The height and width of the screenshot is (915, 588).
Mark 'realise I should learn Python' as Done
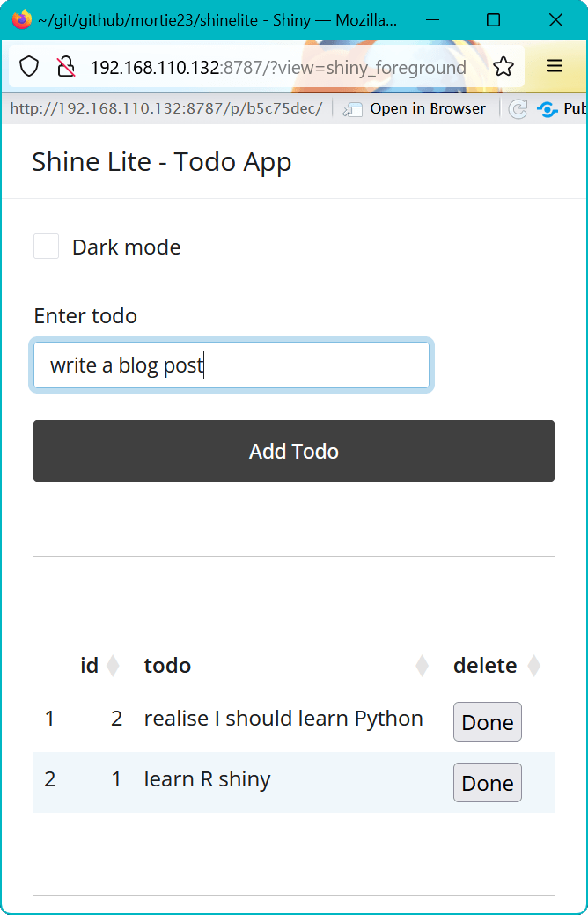click(x=488, y=722)
